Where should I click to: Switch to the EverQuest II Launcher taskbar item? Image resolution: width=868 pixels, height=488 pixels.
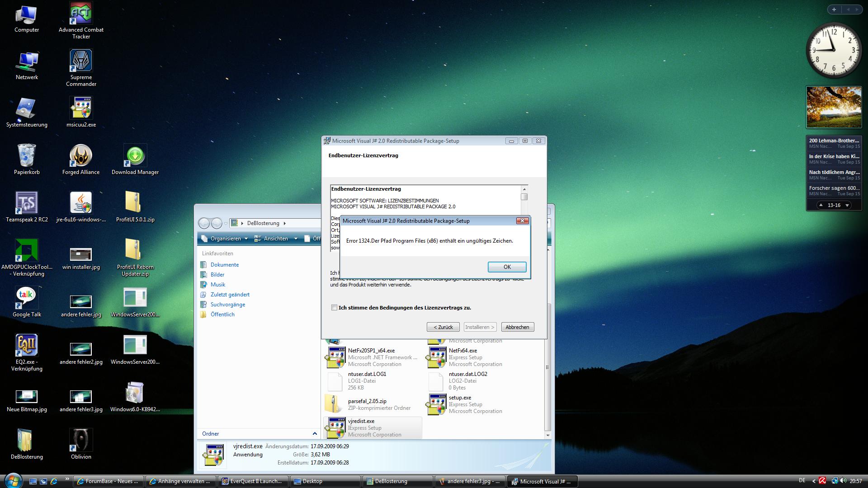tap(252, 481)
